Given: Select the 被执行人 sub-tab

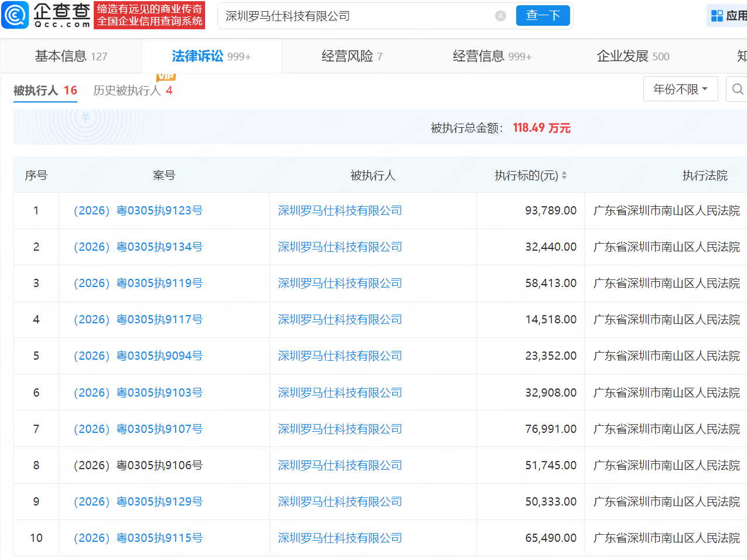Looking at the screenshot, I should point(45,90).
